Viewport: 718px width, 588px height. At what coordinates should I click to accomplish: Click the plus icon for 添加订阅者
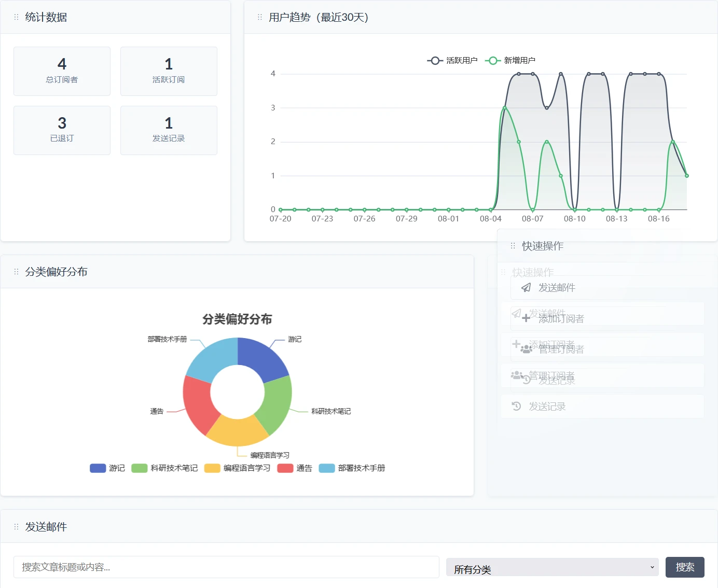pyautogui.click(x=526, y=318)
